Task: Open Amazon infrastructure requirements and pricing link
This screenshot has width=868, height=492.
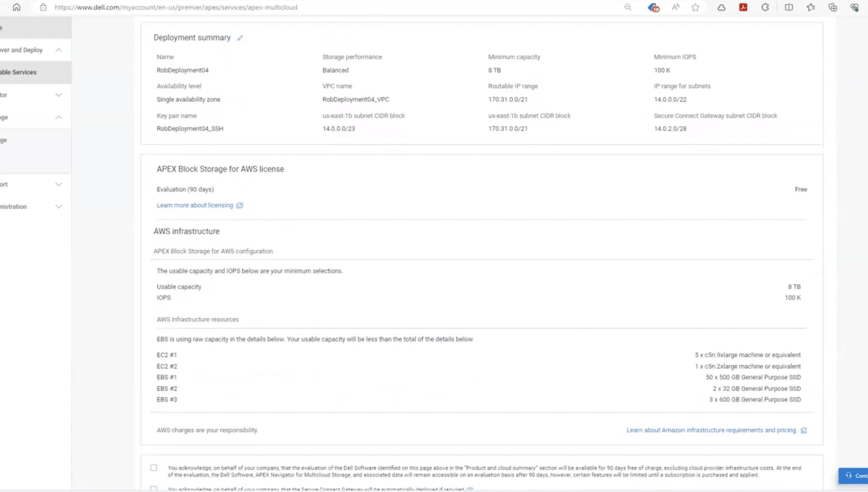Action: click(x=711, y=430)
